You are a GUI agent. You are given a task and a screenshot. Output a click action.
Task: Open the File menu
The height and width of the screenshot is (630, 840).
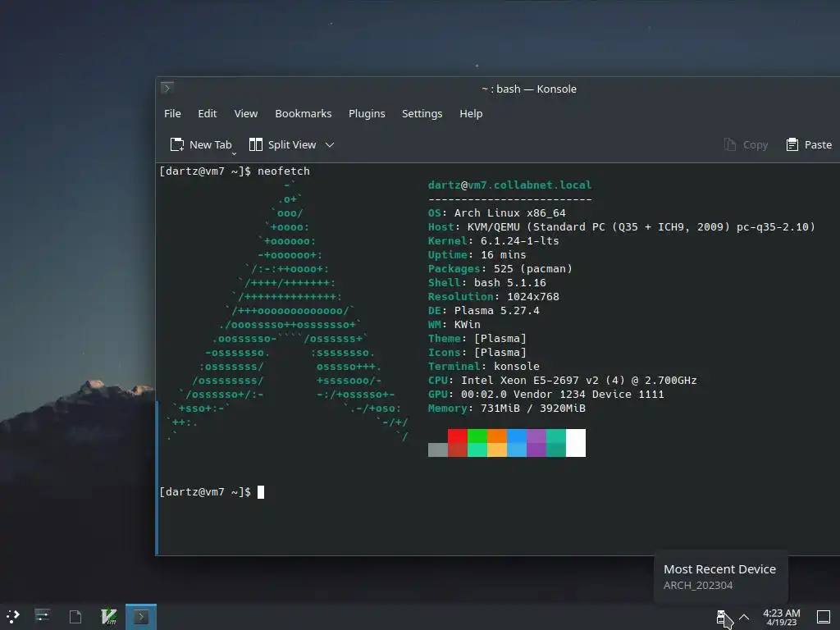pos(172,113)
